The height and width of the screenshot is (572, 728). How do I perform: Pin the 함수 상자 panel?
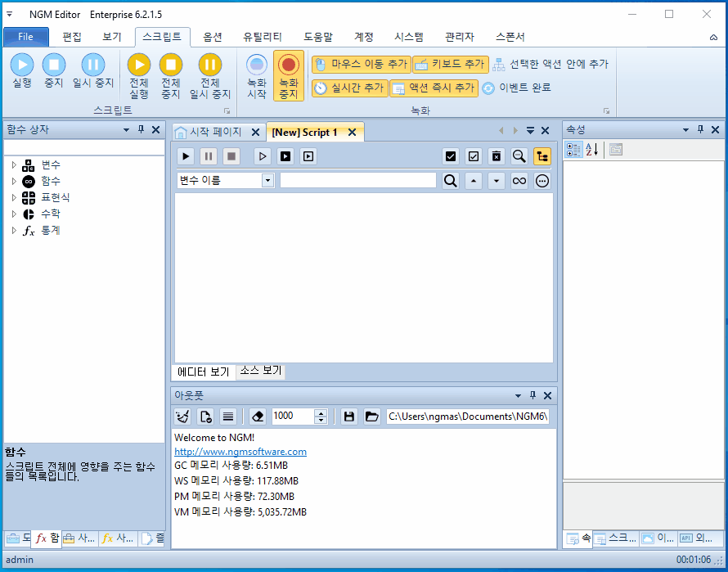pyautogui.click(x=142, y=129)
